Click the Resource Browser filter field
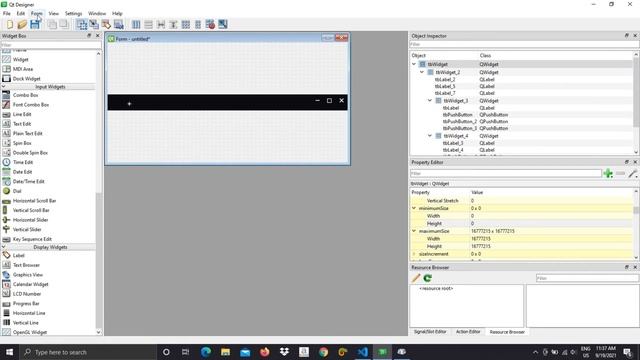 [587, 278]
